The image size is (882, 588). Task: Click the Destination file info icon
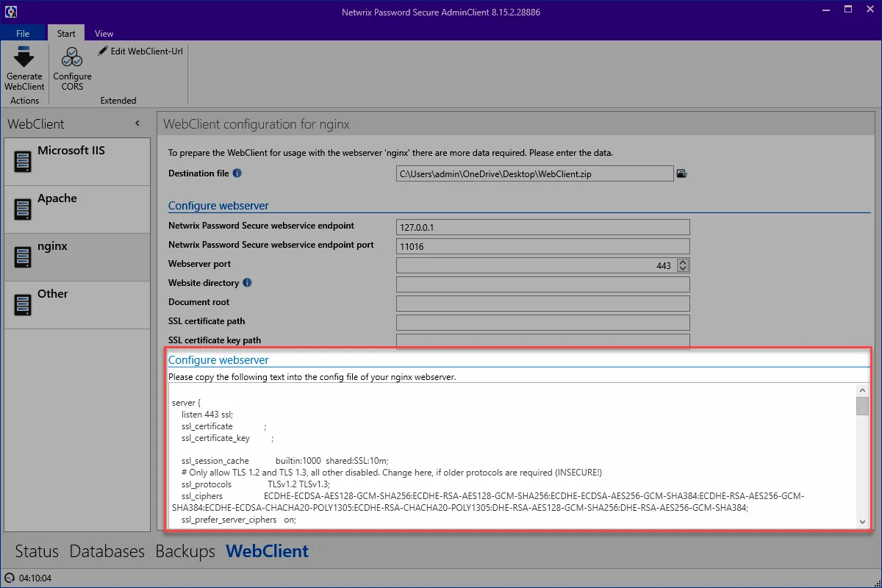[x=237, y=173]
